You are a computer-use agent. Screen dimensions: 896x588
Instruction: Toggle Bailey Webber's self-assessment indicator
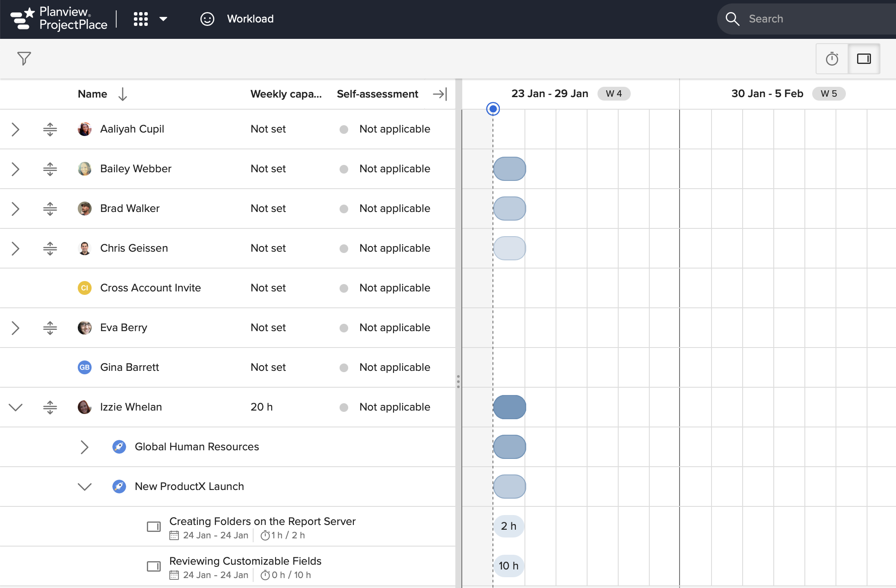click(343, 169)
